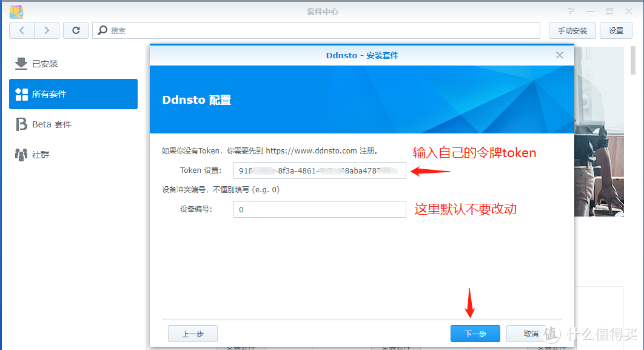Click the help question mark icon
This screenshot has height=350, width=644.
(571, 12)
